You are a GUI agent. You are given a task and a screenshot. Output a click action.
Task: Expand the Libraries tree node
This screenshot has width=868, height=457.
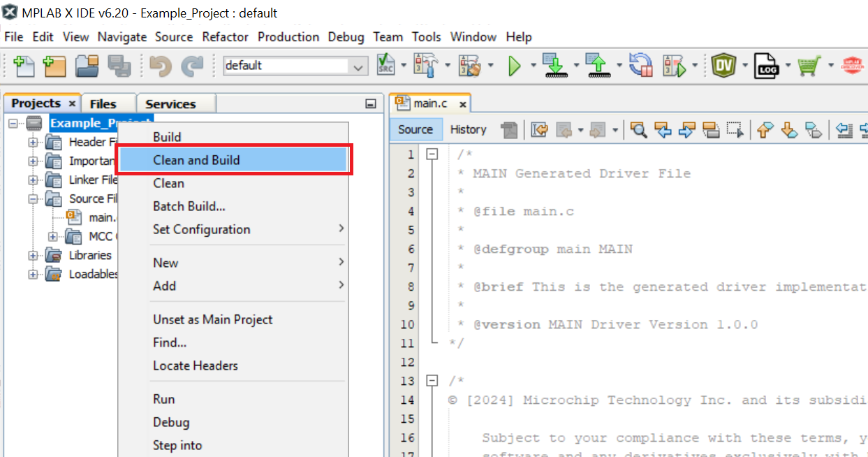click(34, 255)
